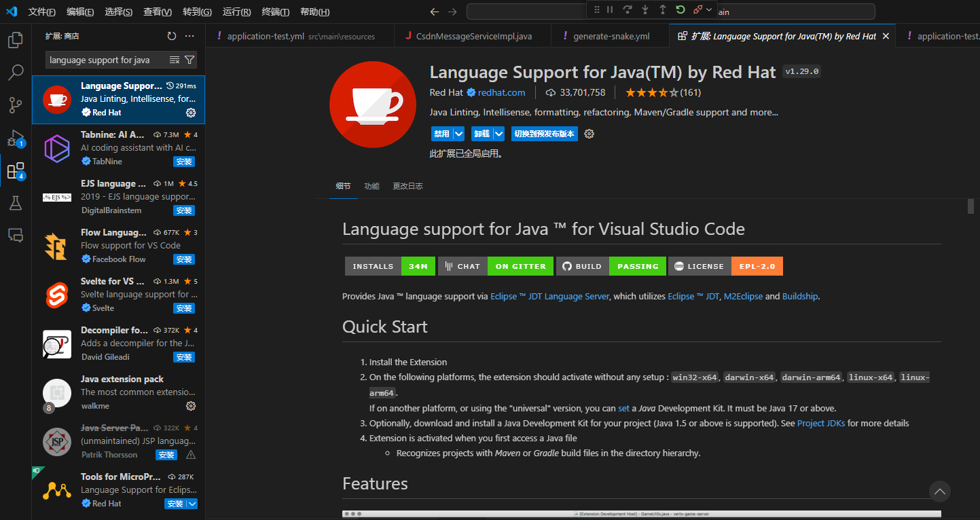Open the Buildship link
980x520 pixels.
(800, 297)
